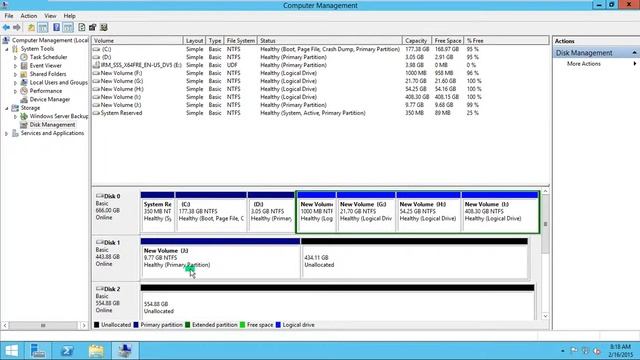Image resolution: width=640 pixels, height=360 pixels.
Task: Click the Rescan Disks toolbar icon
Action: coord(93,27)
